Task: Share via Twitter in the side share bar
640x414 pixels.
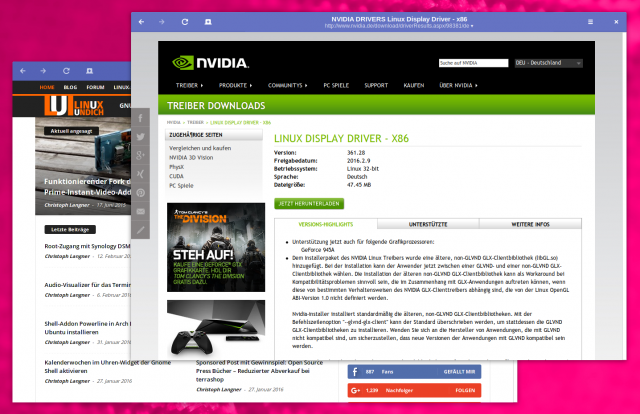Action: [x=140, y=137]
